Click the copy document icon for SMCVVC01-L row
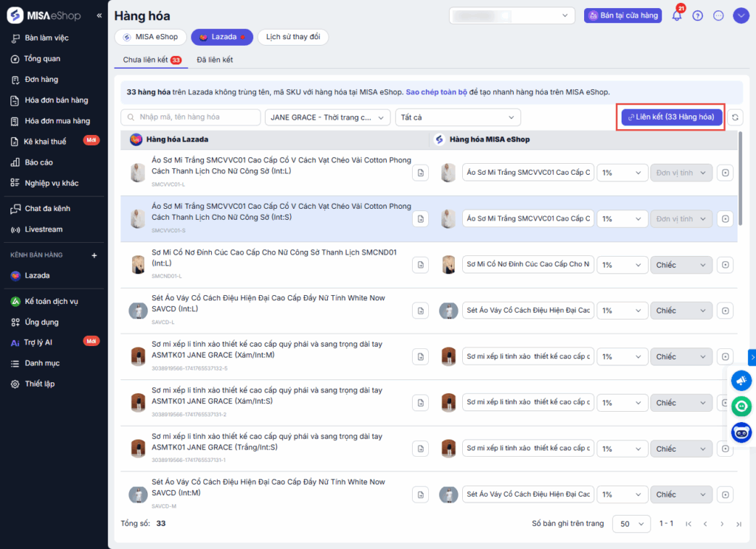Viewport: 756px width, 549px height. [420, 173]
